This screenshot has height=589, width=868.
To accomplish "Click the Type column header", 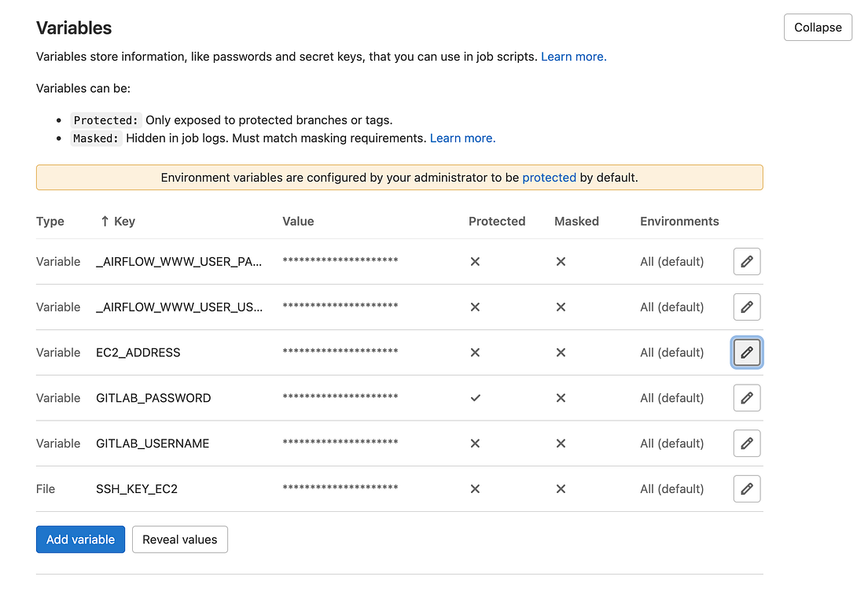I will 50,221.
